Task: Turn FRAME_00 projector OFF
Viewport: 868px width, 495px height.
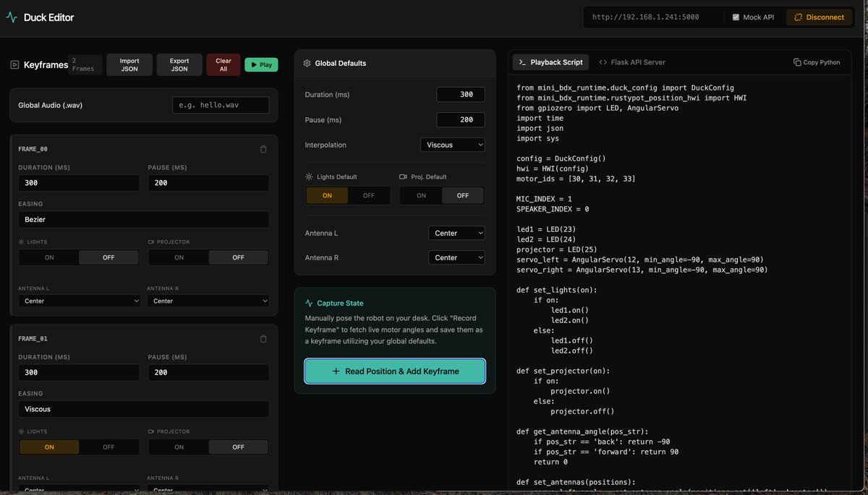Action: [x=238, y=257]
